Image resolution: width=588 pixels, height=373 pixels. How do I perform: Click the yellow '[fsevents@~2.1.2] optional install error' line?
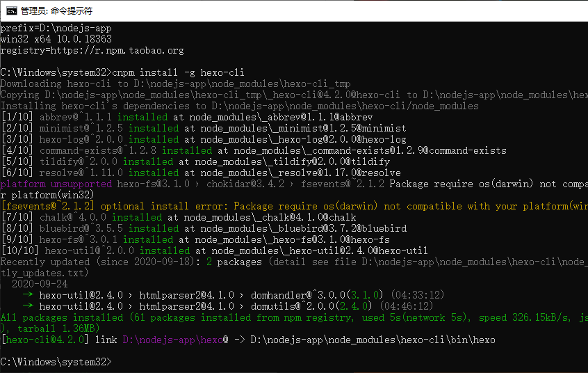coord(294,206)
